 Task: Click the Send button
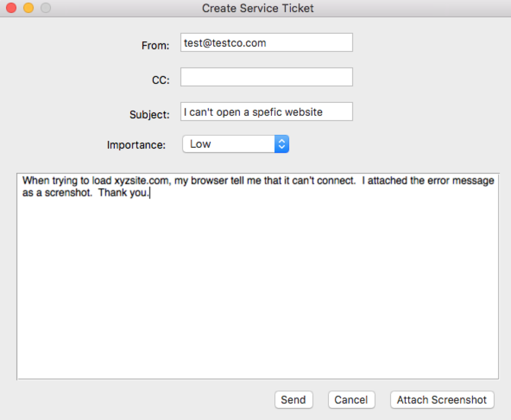[293, 400]
